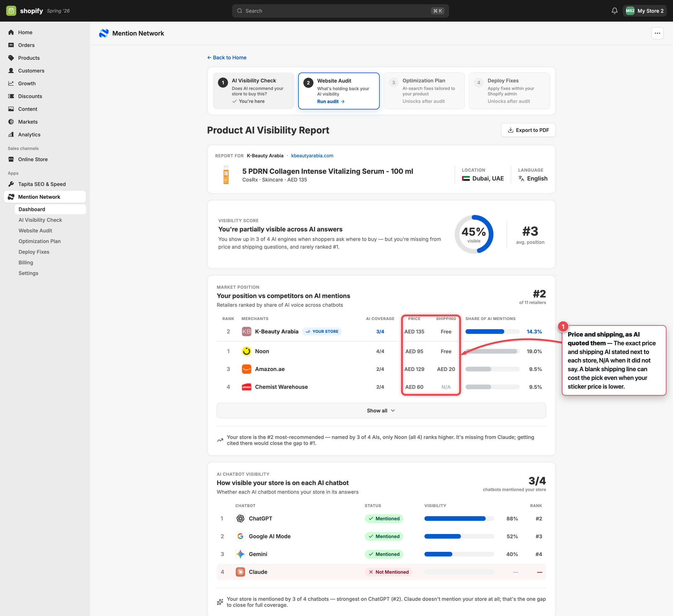This screenshot has height=616, width=673.
Task: Click the Online Store icon
Action: point(11,159)
